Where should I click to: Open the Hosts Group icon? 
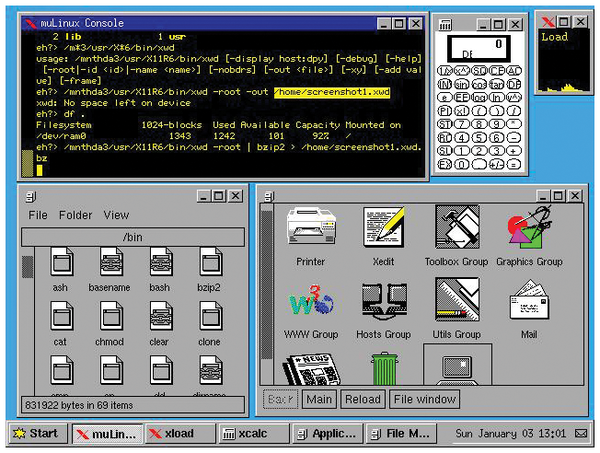[x=384, y=301]
